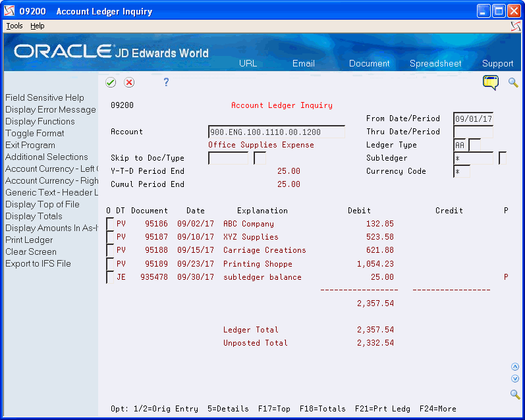Click the Skip to Doc type field

260,158
